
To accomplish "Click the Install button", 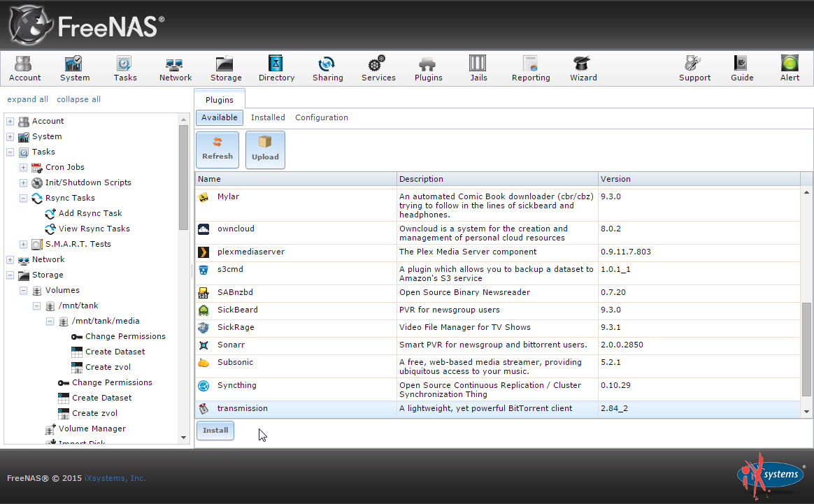I will click(215, 431).
